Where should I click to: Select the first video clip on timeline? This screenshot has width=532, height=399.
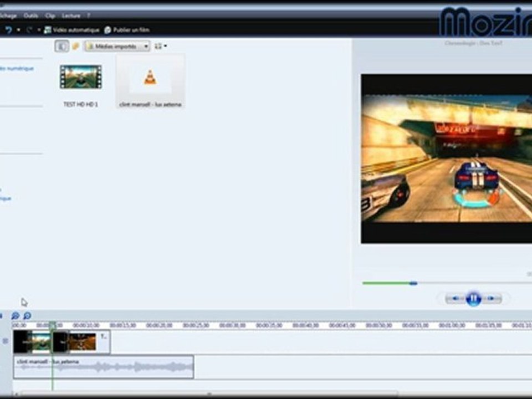33,342
